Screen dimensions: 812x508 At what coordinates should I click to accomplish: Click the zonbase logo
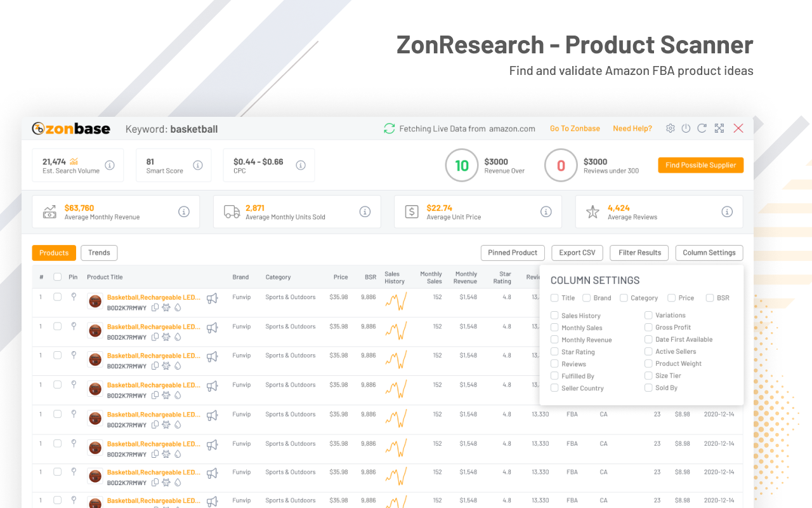tap(71, 129)
